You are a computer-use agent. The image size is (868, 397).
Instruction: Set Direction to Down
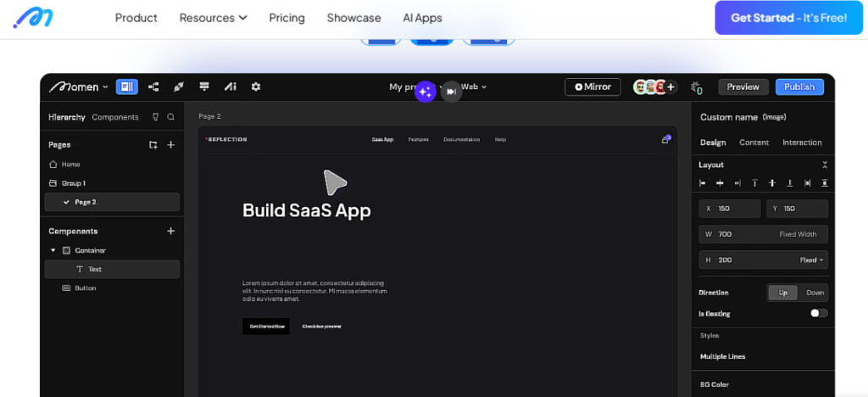[814, 293]
